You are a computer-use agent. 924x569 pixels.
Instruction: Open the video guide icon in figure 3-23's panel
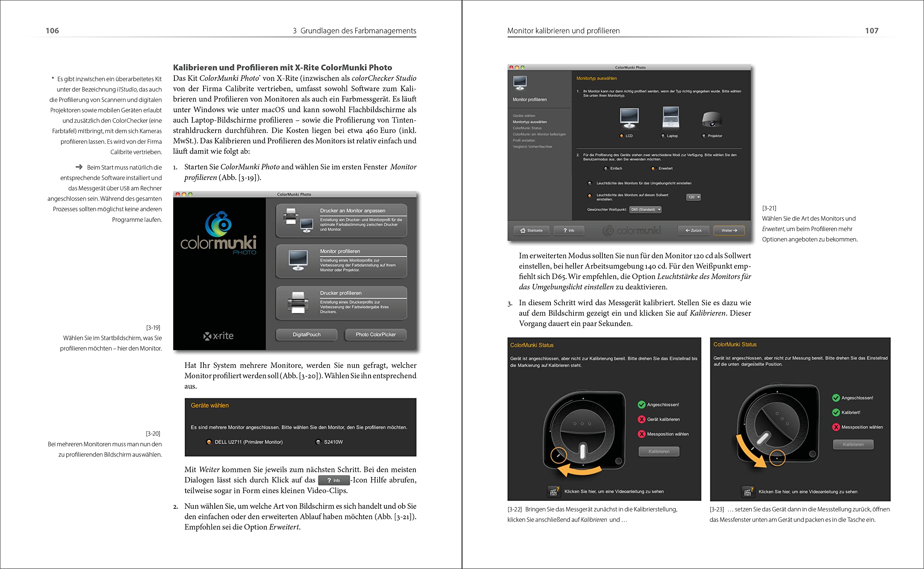[x=748, y=491]
